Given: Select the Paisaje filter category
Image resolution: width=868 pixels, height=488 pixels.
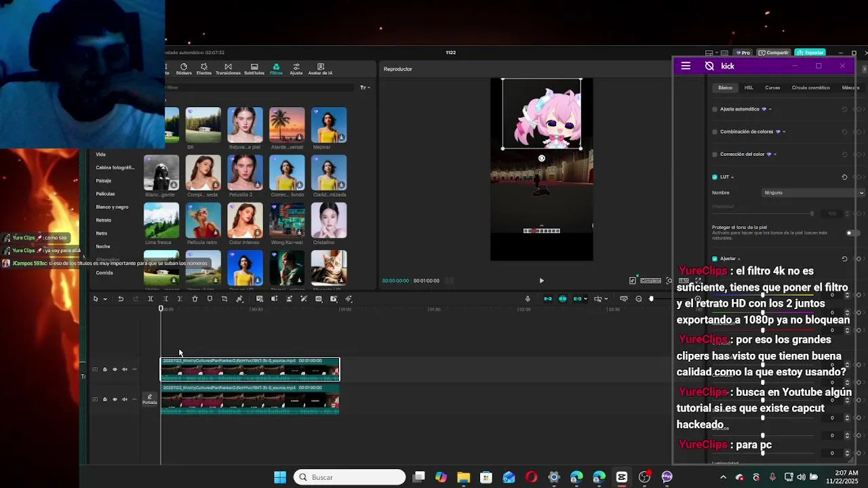Looking at the screenshot, I should point(104,181).
